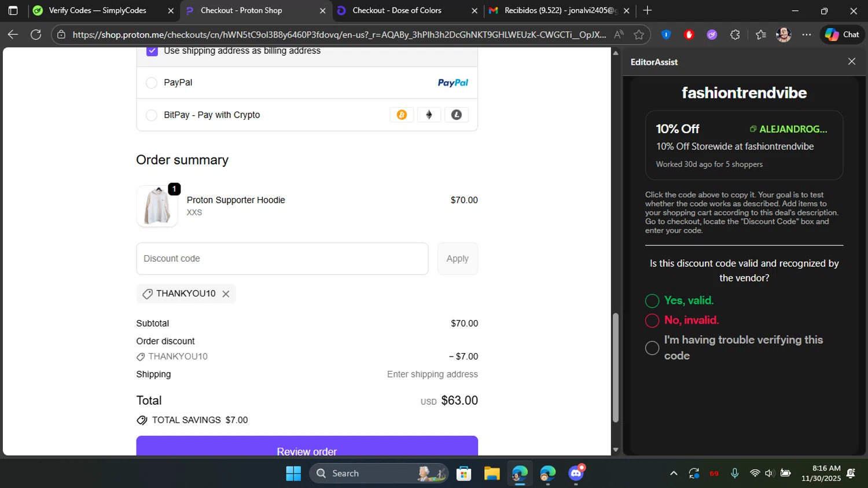Open microphone tray icon
Screen dimensions: 868x488
coord(734,474)
